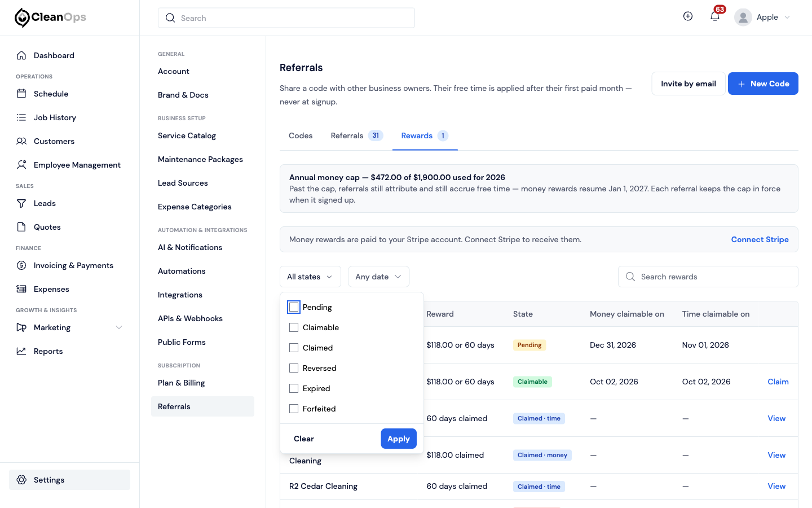Click the Job History list icon
Image resolution: width=812 pixels, height=508 pixels.
pos(21,117)
